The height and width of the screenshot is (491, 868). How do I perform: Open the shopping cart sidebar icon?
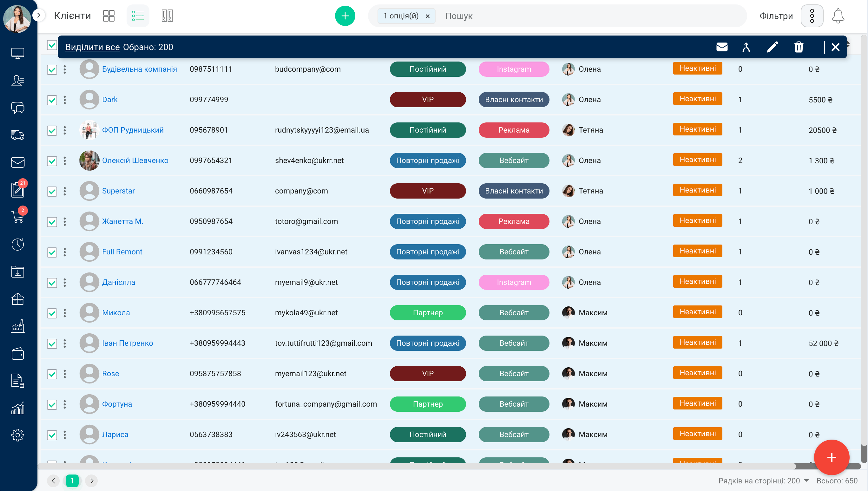(x=17, y=217)
